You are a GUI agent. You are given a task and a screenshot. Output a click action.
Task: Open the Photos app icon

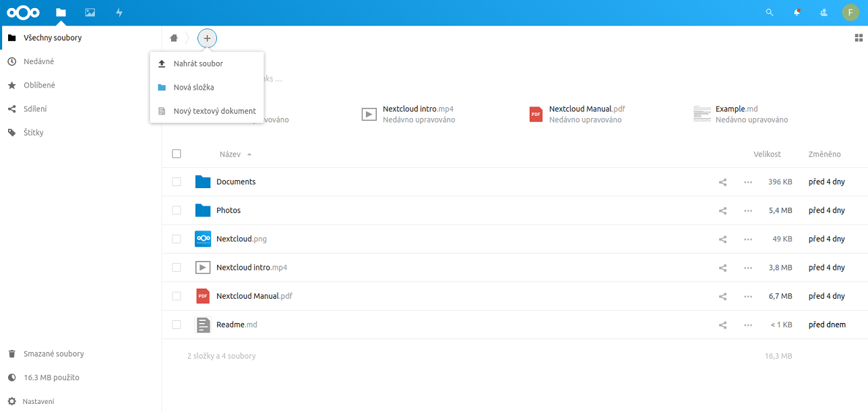tap(90, 12)
